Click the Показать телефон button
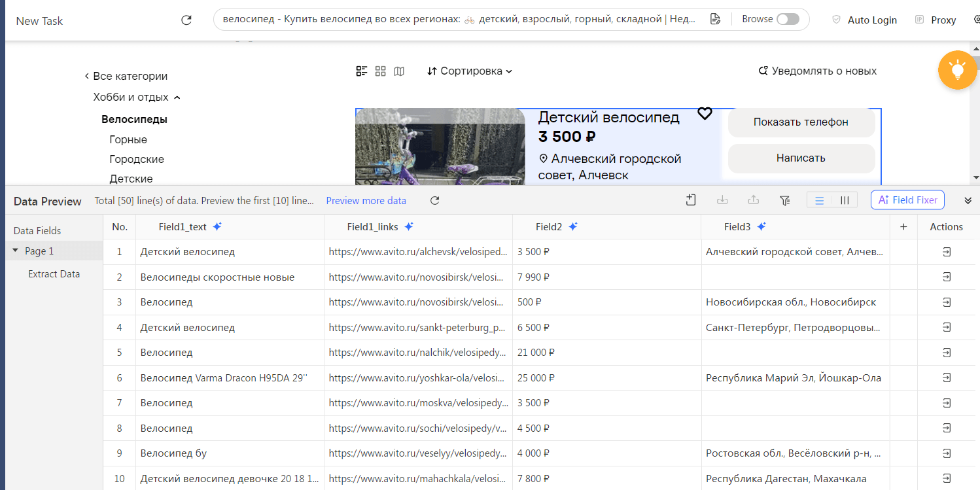Screen dimensions: 980x490 coord(801,122)
